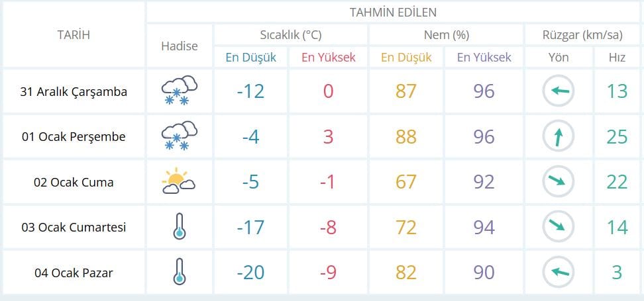Image resolution: width=644 pixels, height=301 pixels.
Task: Click the wind speed value 25
Action: [617, 136]
